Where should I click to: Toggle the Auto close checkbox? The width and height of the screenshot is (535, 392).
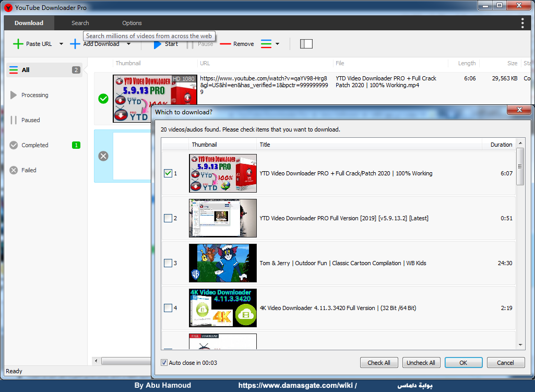164,363
